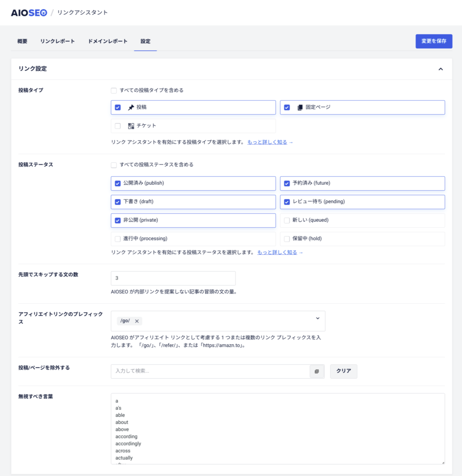Click the affiliate prefix input box
This screenshot has width=462, height=476.
218,321
